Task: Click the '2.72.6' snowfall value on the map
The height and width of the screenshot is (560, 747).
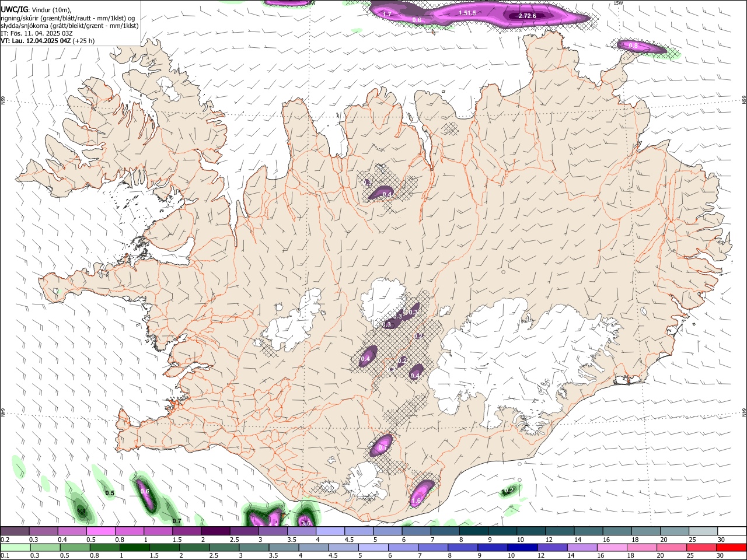Action: tap(527, 16)
